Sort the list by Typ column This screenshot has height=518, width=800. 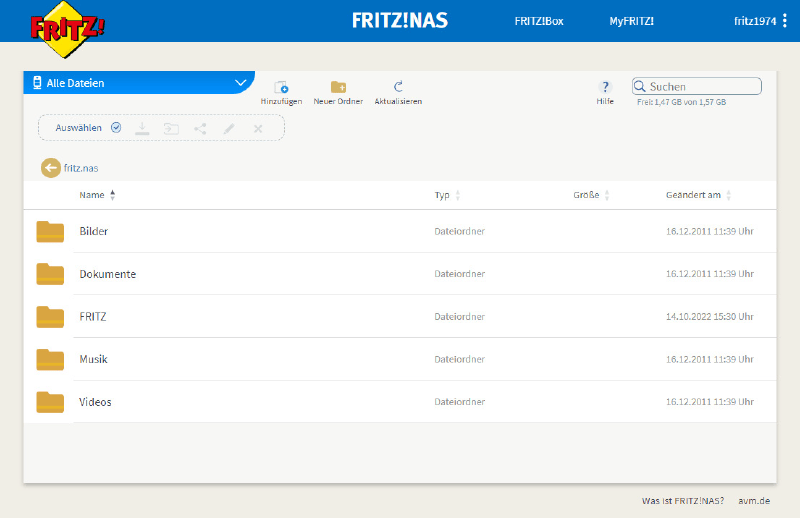[x=447, y=195]
